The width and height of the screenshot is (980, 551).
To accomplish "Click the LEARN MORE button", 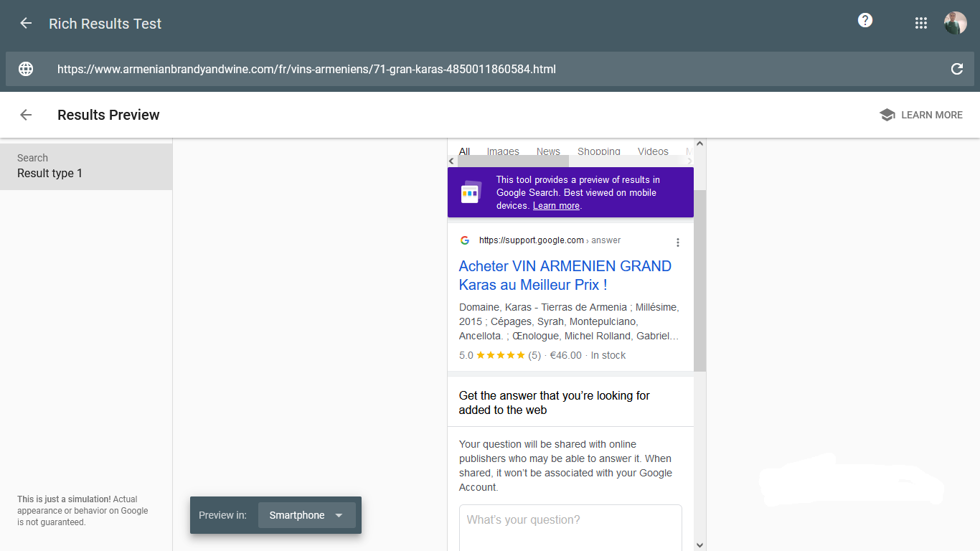I will [921, 115].
